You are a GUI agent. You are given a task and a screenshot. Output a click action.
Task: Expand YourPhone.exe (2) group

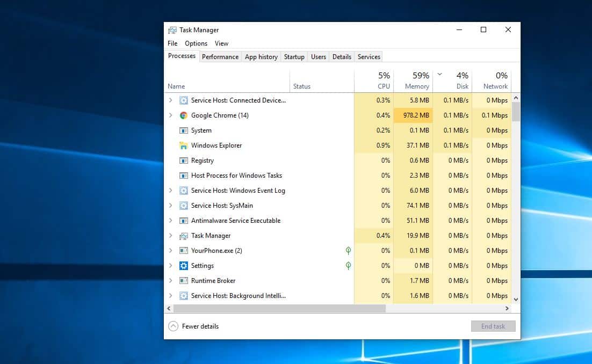coord(171,251)
